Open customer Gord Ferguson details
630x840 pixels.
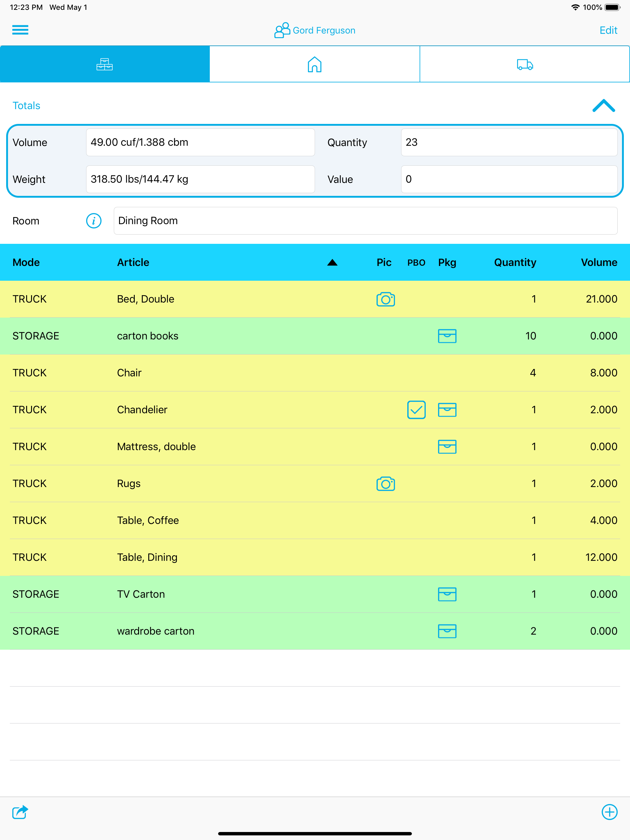click(315, 30)
